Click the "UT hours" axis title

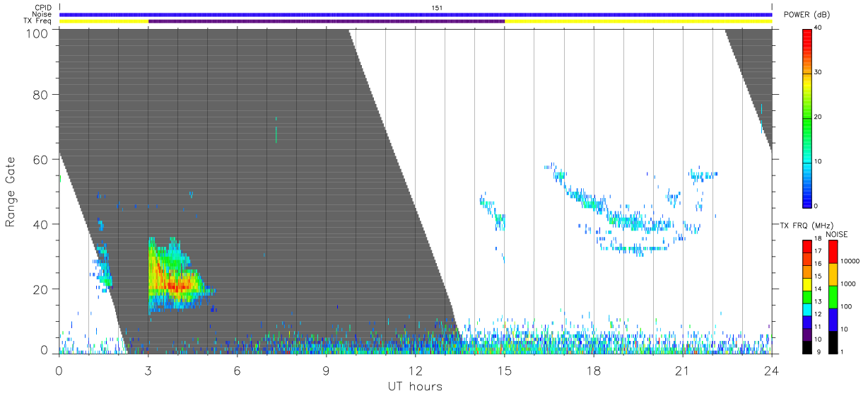click(x=414, y=386)
